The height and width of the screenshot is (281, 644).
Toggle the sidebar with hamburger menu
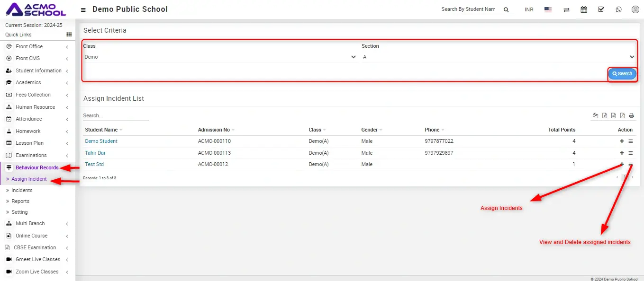83,10
